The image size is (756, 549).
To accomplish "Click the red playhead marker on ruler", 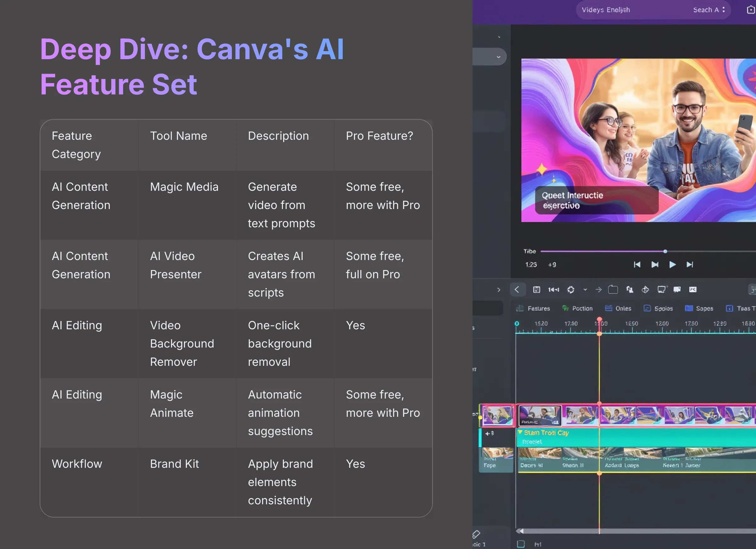I will [599, 320].
